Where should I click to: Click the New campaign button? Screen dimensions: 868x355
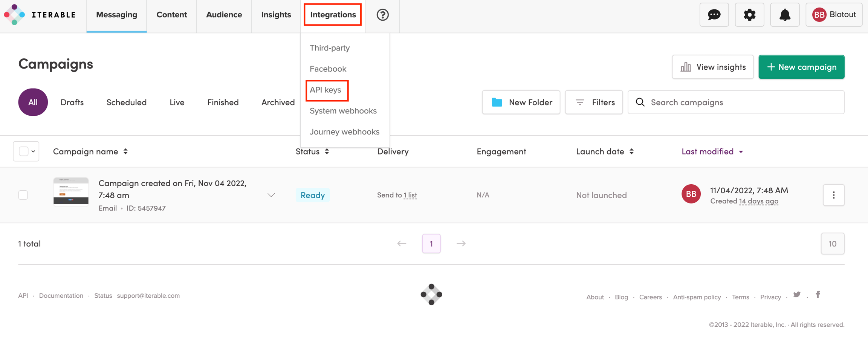click(x=801, y=67)
